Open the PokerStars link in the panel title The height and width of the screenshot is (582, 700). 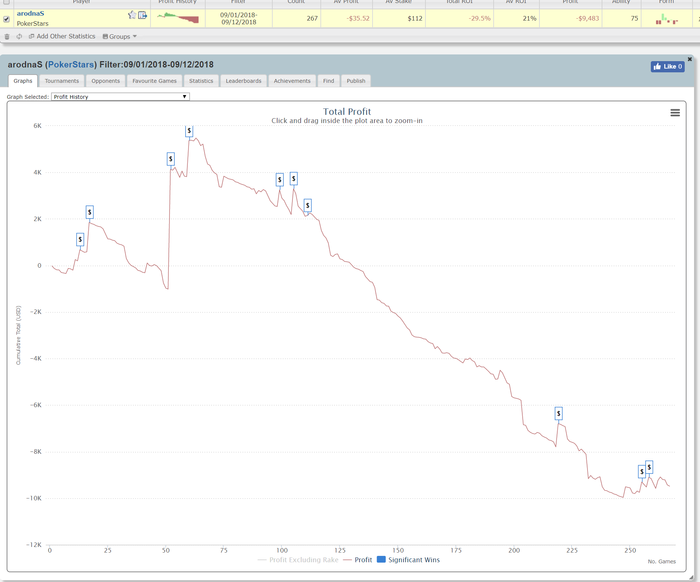[x=71, y=65]
